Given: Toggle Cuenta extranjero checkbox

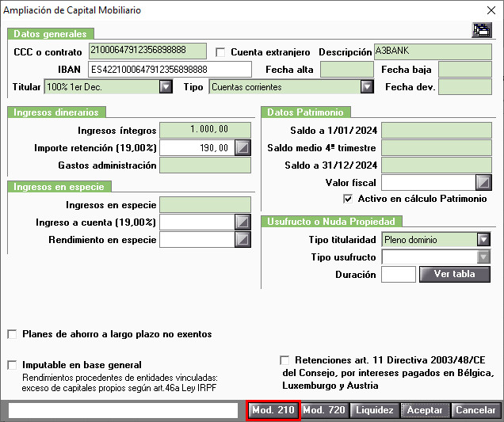Looking at the screenshot, I should point(221,52).
